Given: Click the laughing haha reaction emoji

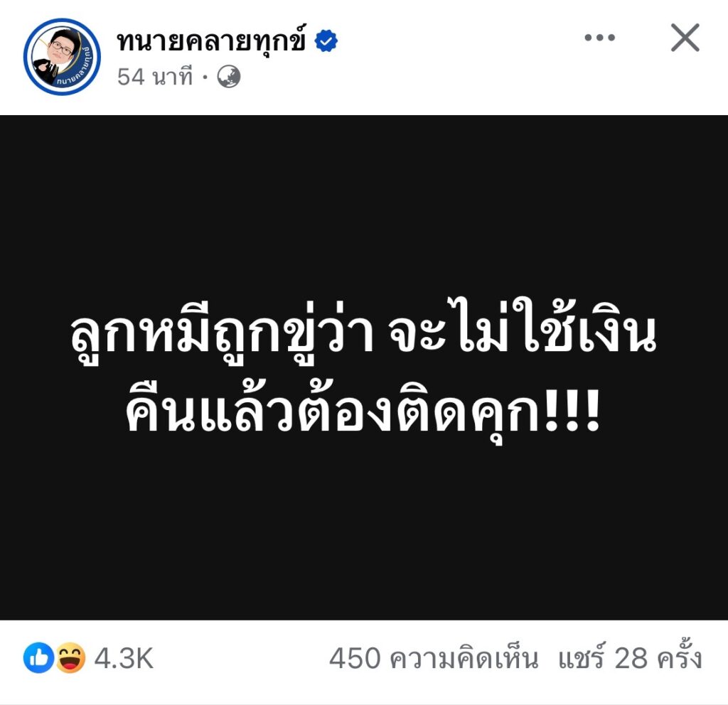Looking at the screenshot, I should pyautogui.click(x=70, y=657).
